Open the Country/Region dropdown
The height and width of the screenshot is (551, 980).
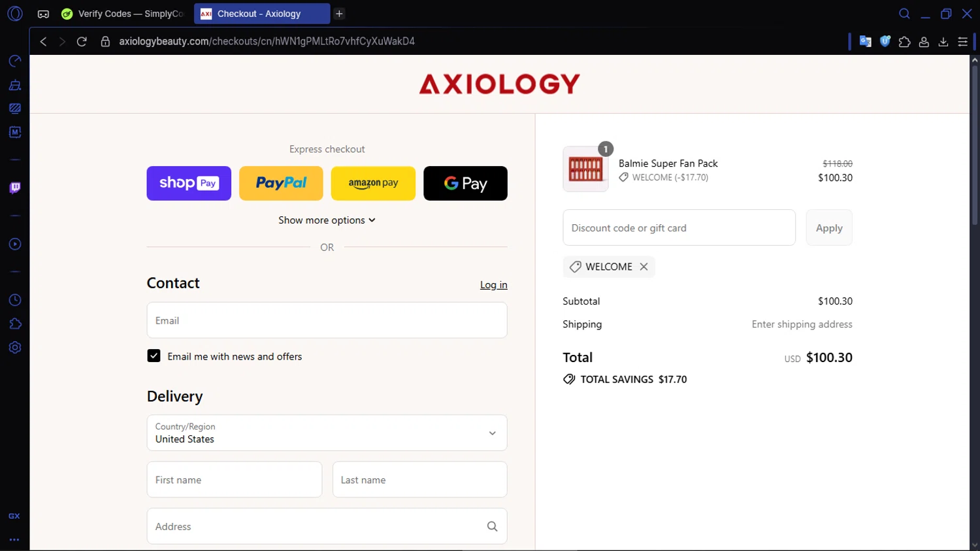(x=327, y=433)
